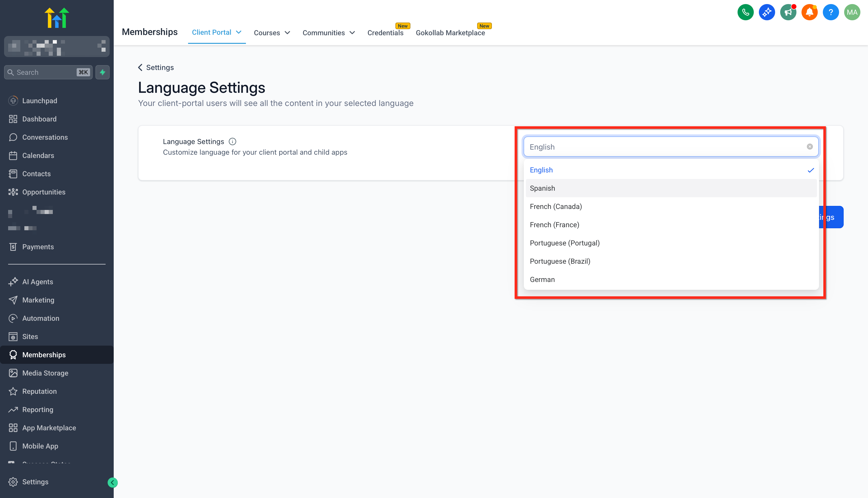Open the Communities tab menu
Viewport: 868px width, 498px height.
click(x=328, y=33)
